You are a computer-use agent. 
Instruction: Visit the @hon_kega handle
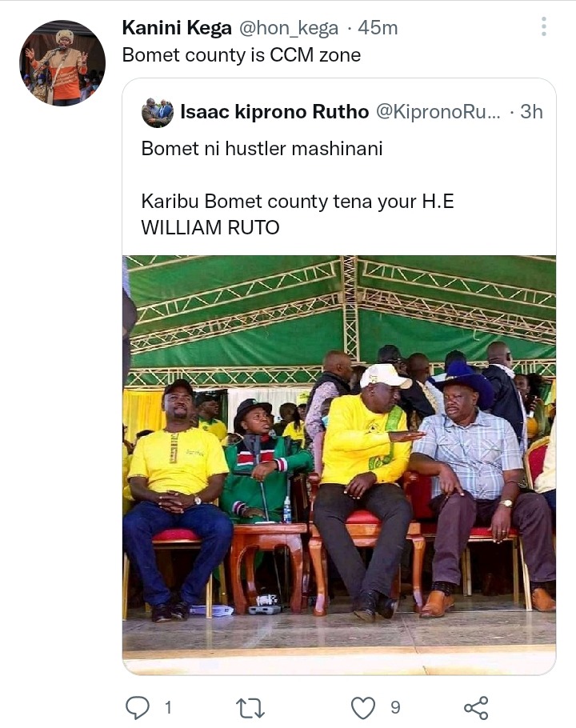point(289,29)
